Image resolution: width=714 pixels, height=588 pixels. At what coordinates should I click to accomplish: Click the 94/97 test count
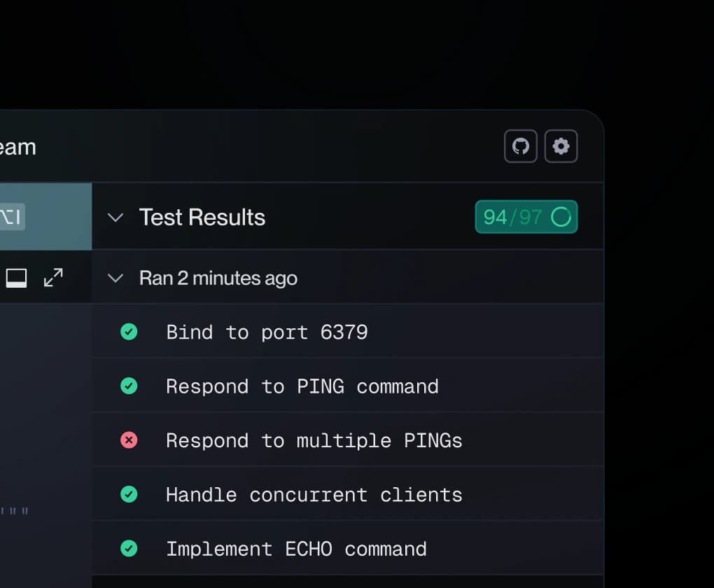(512, 217)
